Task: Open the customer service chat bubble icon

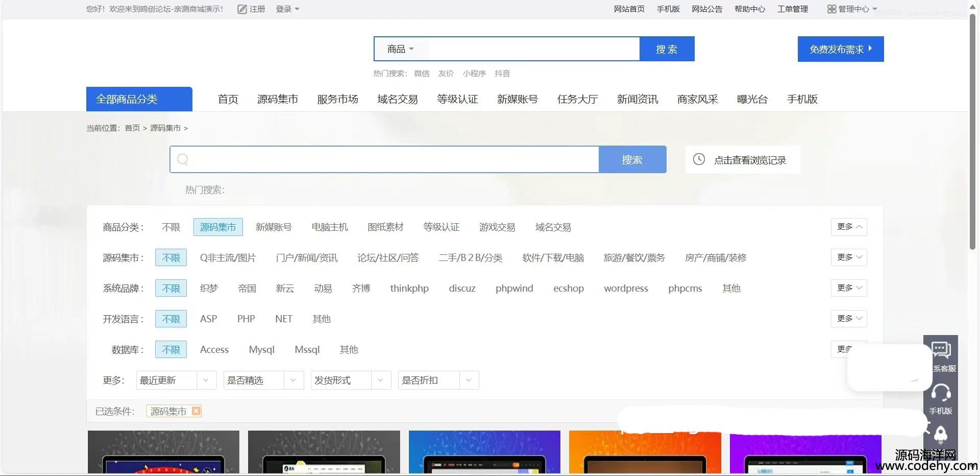Action: (x=941, y=350)
